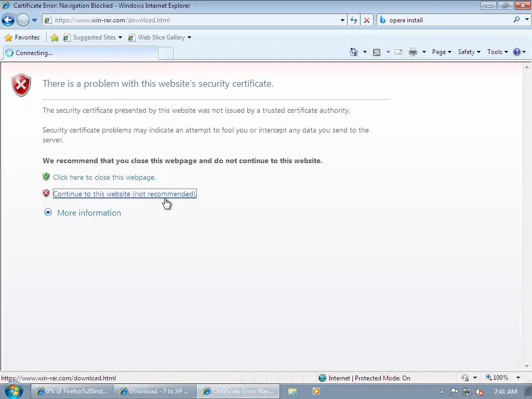Image resolution: width=532 pixels, height=399 pixels.
Task: Click the Print icon
Action: 413,52
